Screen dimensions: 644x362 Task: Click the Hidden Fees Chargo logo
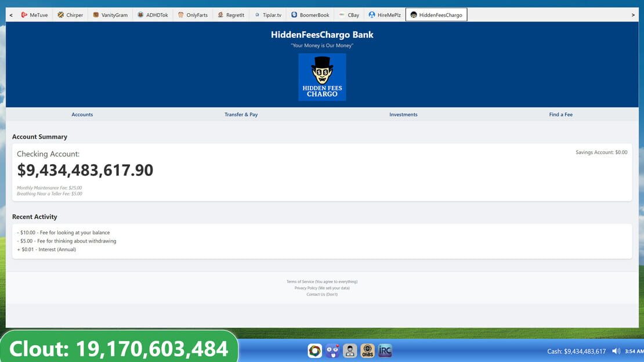(322, 77)
